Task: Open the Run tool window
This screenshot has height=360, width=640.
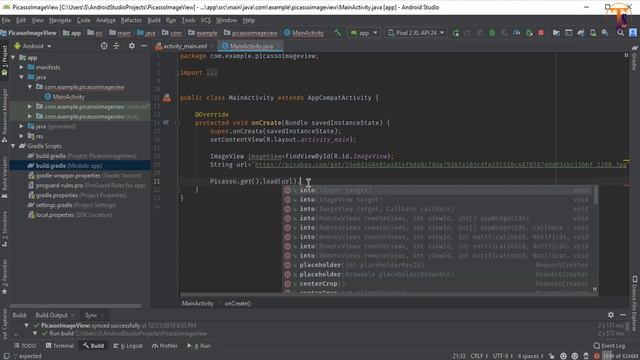Action: pyautogui.click(x=198, y=346)
